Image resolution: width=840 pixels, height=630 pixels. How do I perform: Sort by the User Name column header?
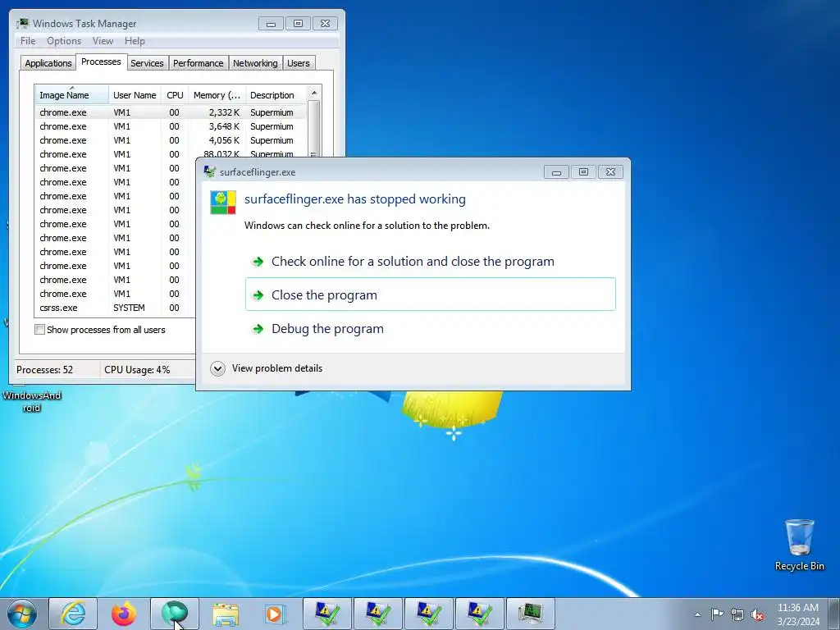(x=135, y=95)
